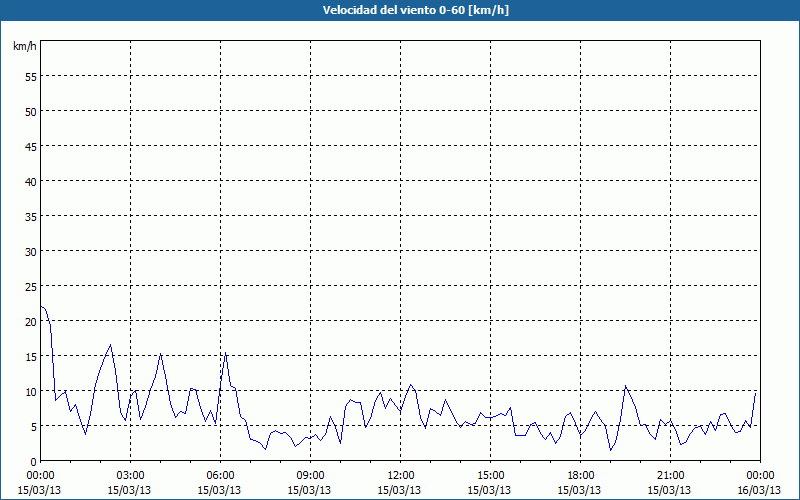Select the 10 y-axis tick label
Image resolution: width=800 pixels, height=500 pixels.
pos(31,391)
